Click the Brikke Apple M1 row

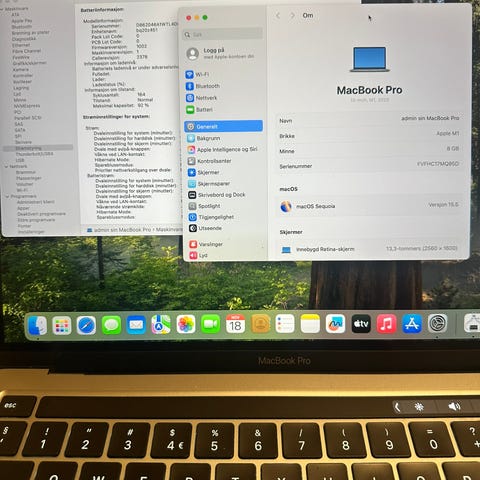click(369, 135)
